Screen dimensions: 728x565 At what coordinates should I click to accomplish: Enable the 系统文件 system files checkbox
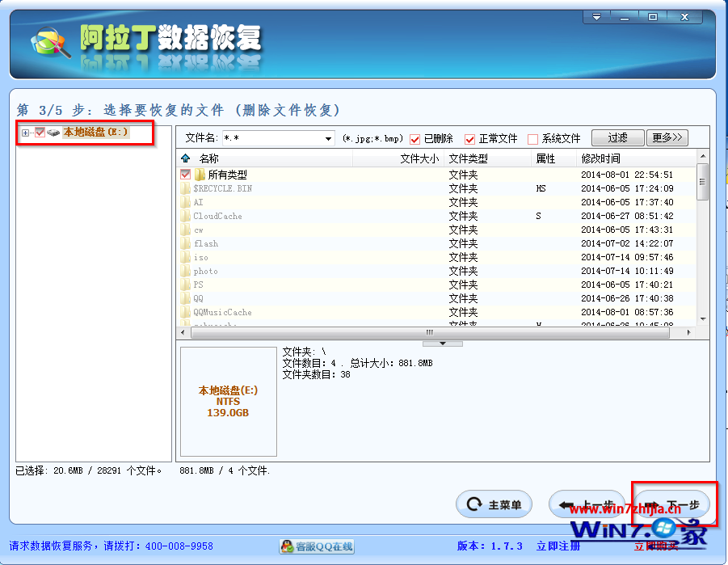click(x=532, y=139)
